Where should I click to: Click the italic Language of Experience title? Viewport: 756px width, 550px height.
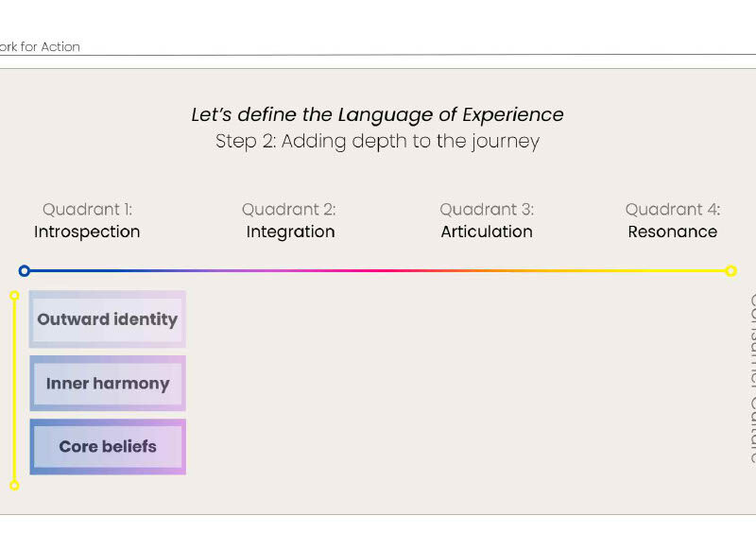[x=377, y=115]
